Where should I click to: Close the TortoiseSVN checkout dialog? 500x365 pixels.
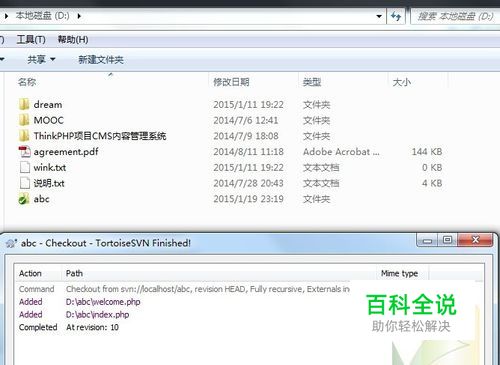475,240
